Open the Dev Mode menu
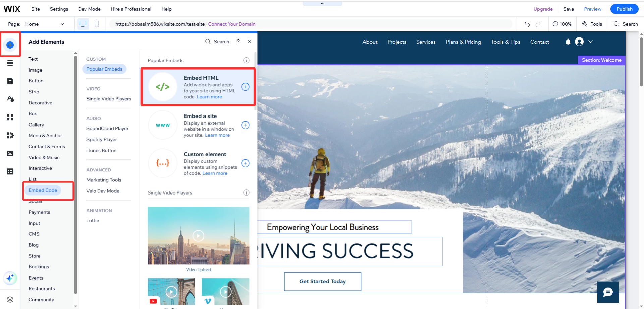 [90, 9]
